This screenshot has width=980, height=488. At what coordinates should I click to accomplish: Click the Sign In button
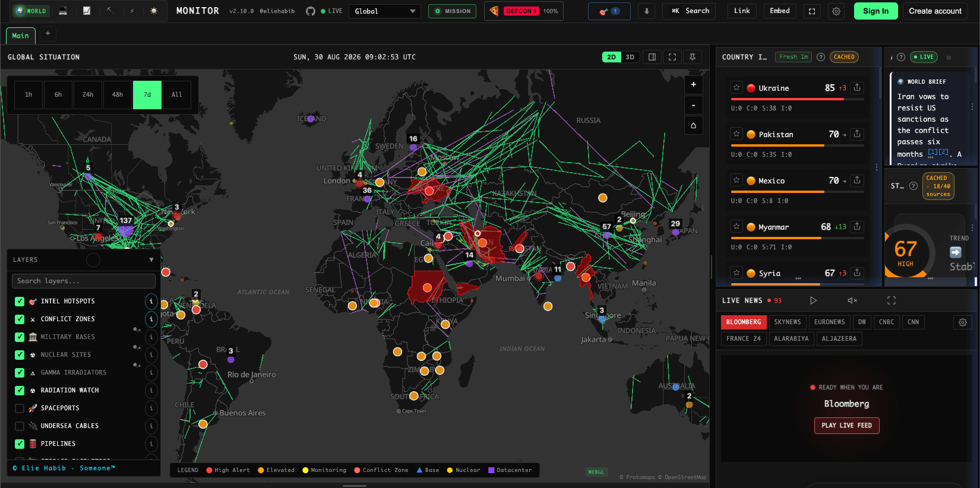(876, 11)
